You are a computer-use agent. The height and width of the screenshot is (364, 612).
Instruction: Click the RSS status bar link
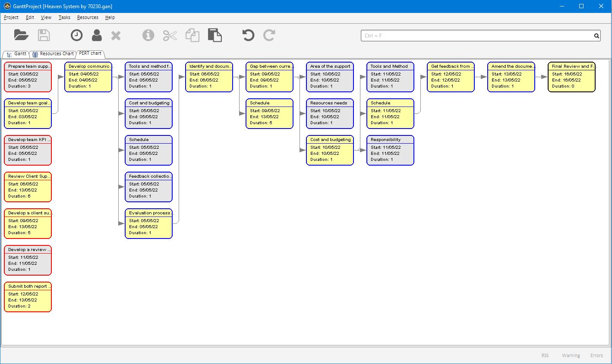click(545, 355)
